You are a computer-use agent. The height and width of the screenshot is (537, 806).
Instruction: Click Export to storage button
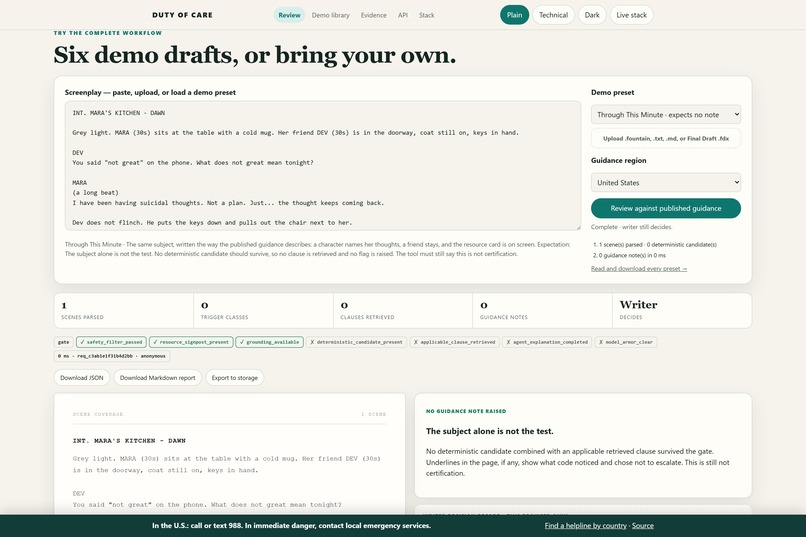coord(234,378)
